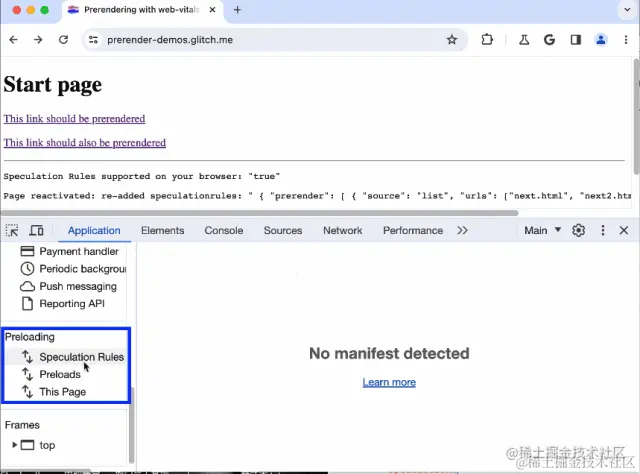Screen dimensions: 640x474
Task: Select the top frame item
Action: 38,445
